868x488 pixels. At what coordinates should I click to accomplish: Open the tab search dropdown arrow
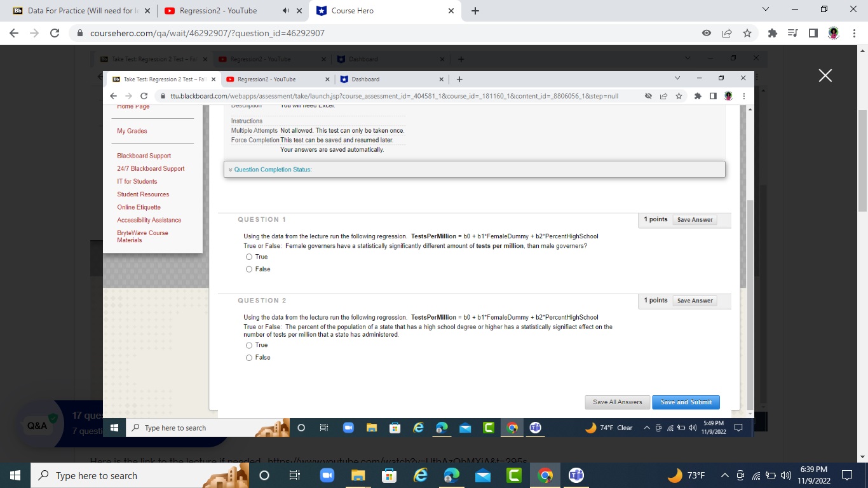765,9
